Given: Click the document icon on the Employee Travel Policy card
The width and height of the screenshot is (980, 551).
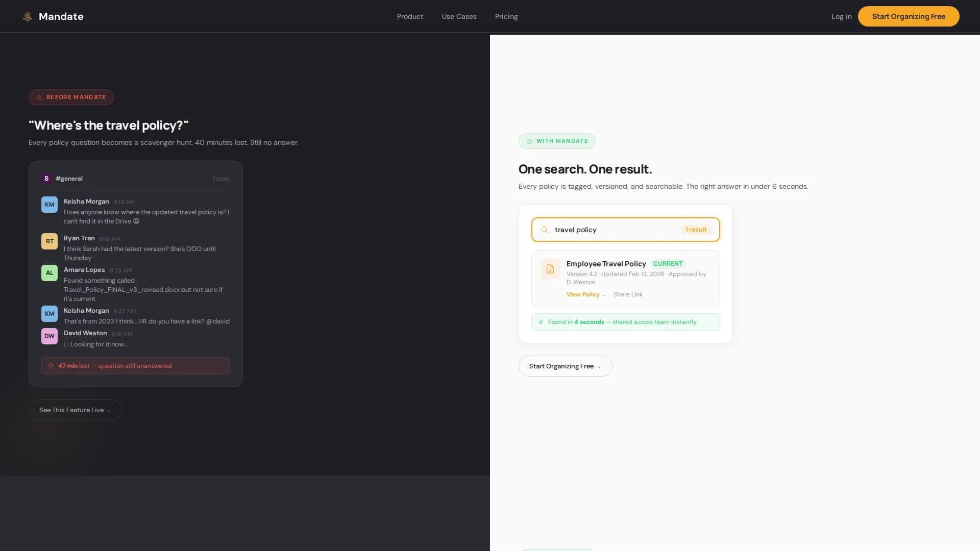Looking at the screenshot, I should [550, 269].
